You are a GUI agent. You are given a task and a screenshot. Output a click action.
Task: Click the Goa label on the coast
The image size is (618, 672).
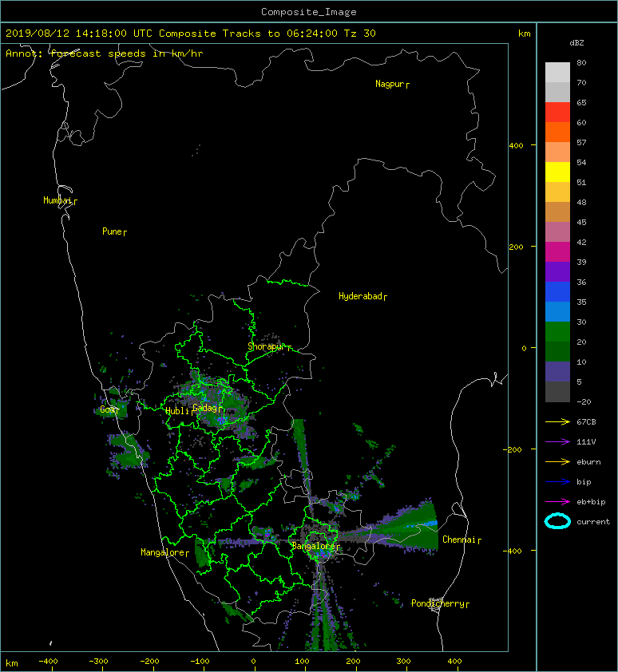(x=108, y=409)
